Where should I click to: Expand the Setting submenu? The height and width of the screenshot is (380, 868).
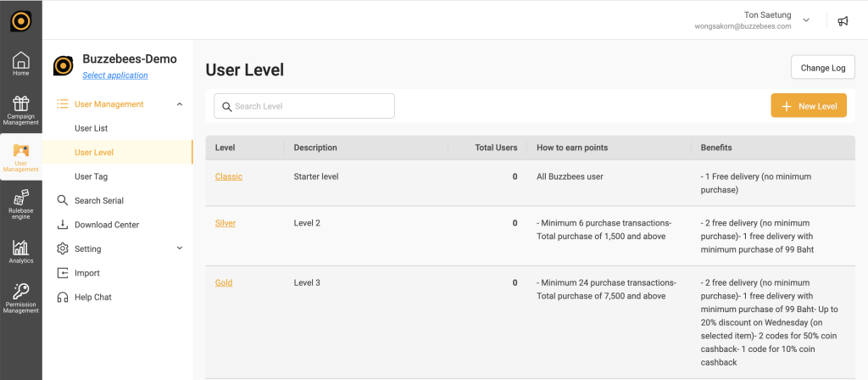coord(179,249)
